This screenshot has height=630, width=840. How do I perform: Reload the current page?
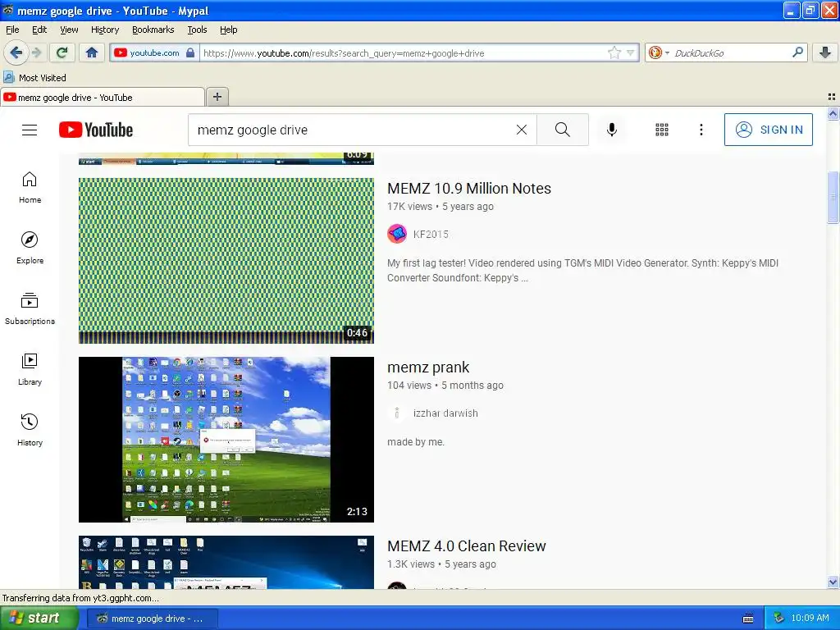(62, 52)
